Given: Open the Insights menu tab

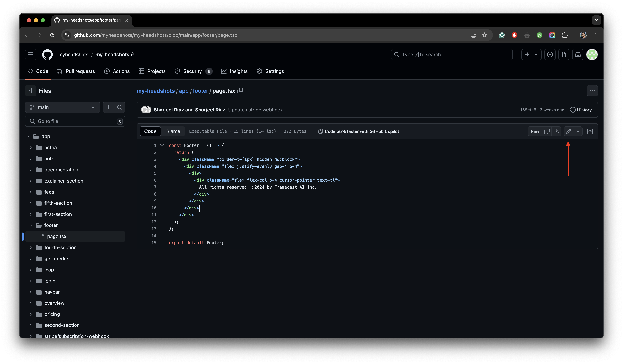Looking at the screenshot, I should 238,71.
